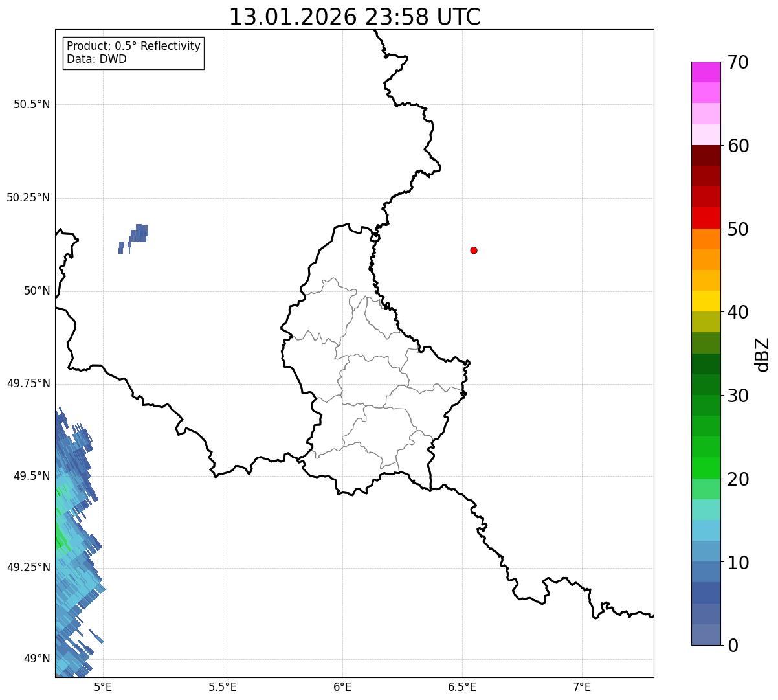This screenshot has height=700, width=778.
Task: Click the '50.5°N' latitude label
Action: click(x=32, y=104)
